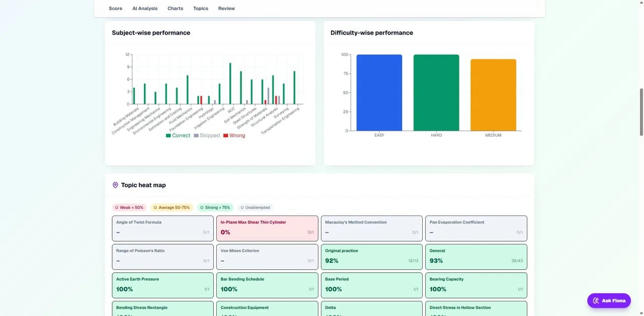Click the Strong >75% legend chip
The height and width of the screenshot is (316, 644).
215,207
